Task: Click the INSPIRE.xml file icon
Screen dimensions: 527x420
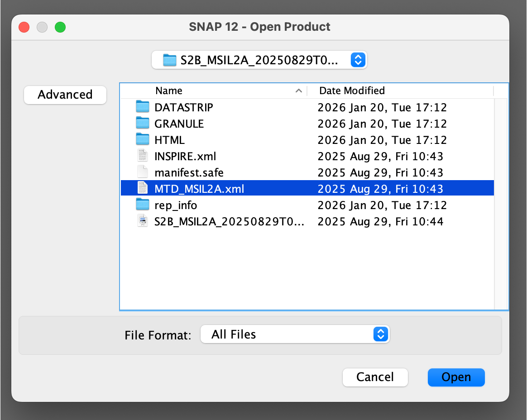Action: tap(143, 156)
